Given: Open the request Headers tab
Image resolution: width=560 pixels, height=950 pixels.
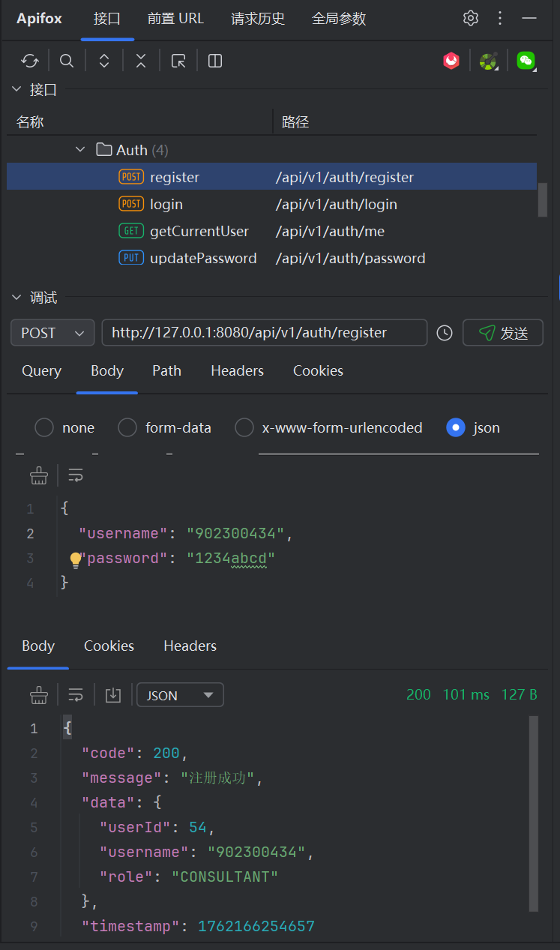Looking at the screenshot, I should (238, 370).
